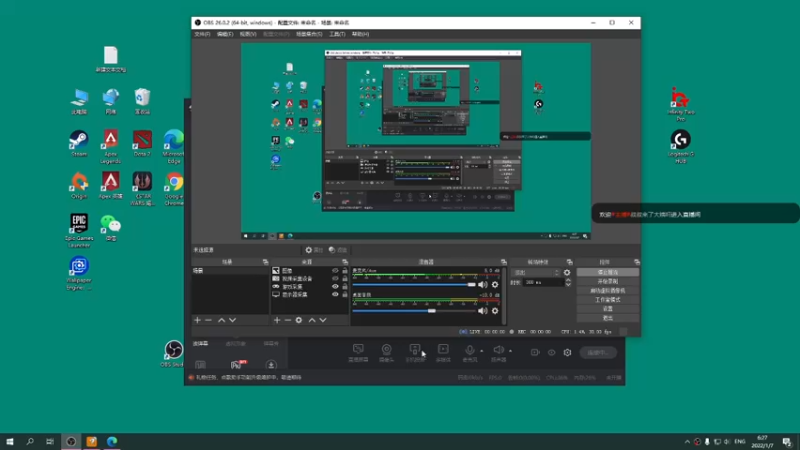This screenshot has height=450, width=800.
Task: Click the transition duration 300 ms field
Action: [x=543, y=282]
